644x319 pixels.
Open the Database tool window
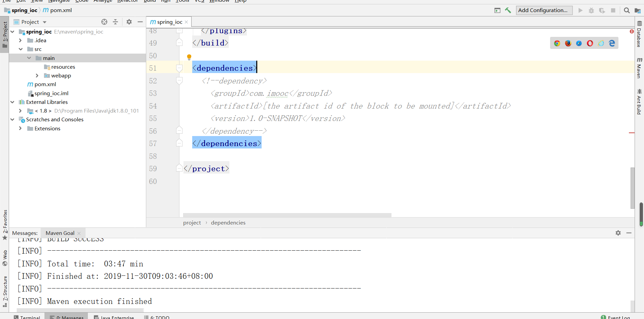pyautogui.click(x=639, y=34)
